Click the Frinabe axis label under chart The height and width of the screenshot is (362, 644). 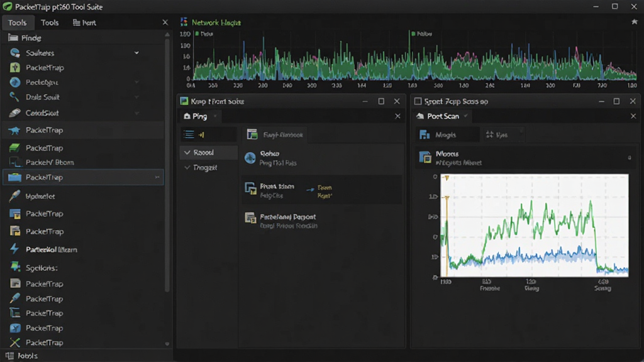coord(489,288)
